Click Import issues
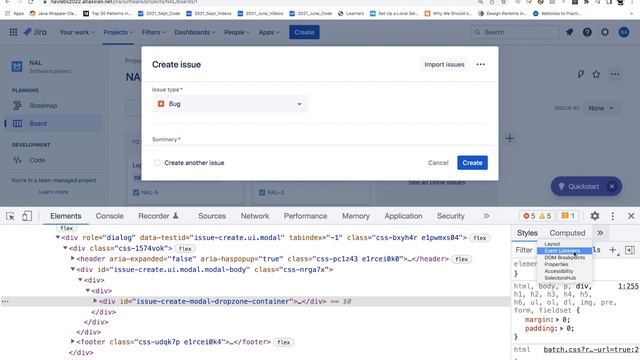Screen dimensions: 640x360 (x=444, y=64)
